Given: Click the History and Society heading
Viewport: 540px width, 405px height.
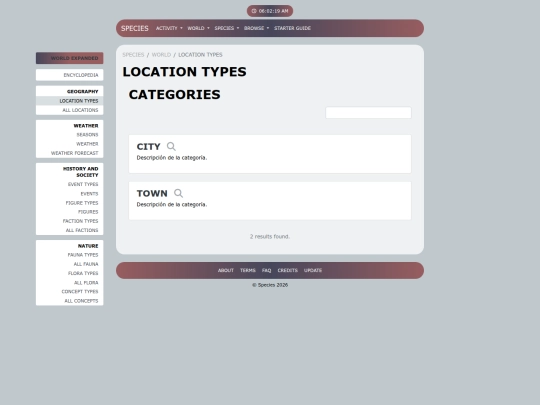Looking at the screenshot, I should pyautogui.click(x=81, y=172).
